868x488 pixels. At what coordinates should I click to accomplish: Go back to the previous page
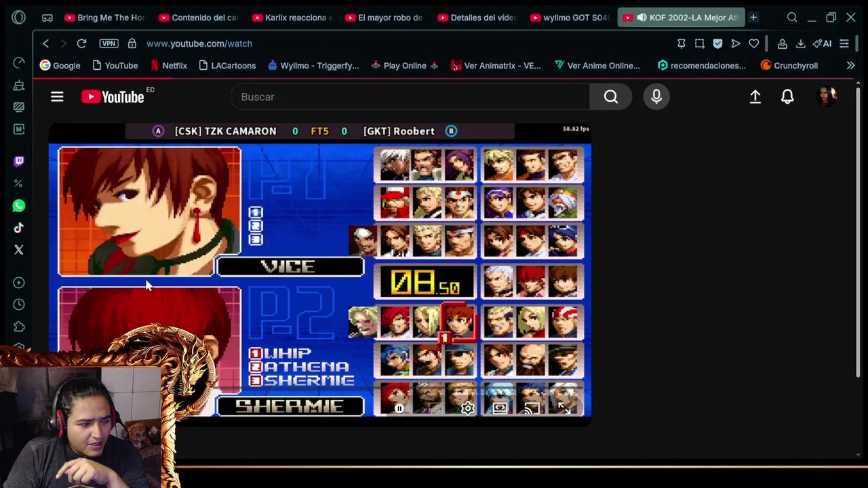pos(45,43)
